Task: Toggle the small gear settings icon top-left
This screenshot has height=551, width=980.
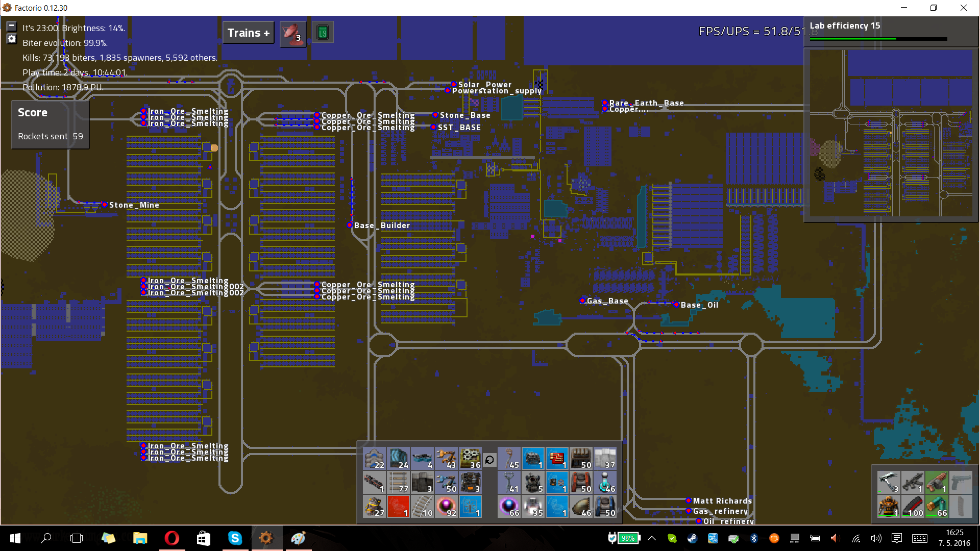Action: tap(12, 39)
